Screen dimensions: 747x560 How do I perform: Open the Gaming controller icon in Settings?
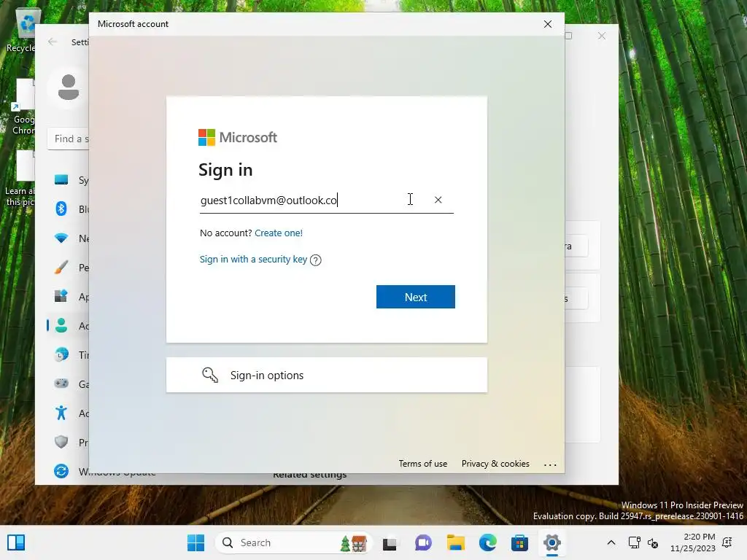[61, 384]
